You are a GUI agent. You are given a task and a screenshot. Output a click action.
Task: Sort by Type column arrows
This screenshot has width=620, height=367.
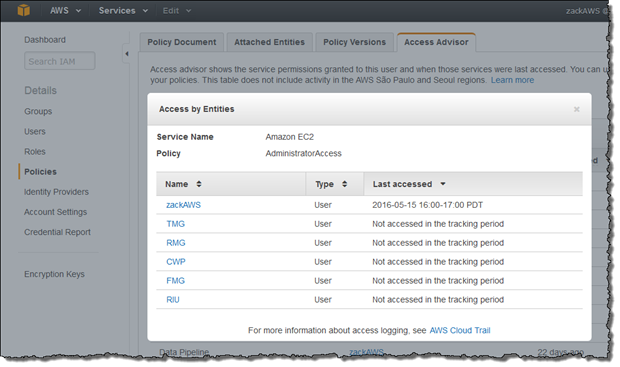[x=344, y=184]
